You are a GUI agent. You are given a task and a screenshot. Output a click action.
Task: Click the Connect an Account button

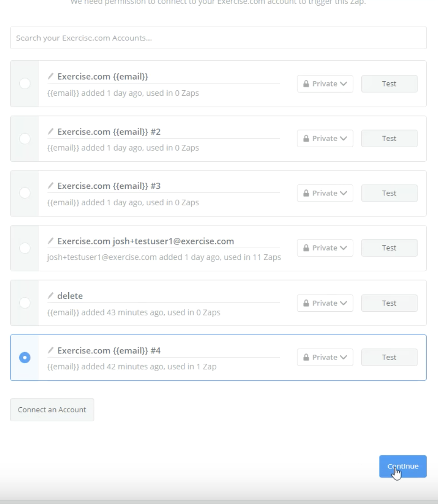coord(52,410)
